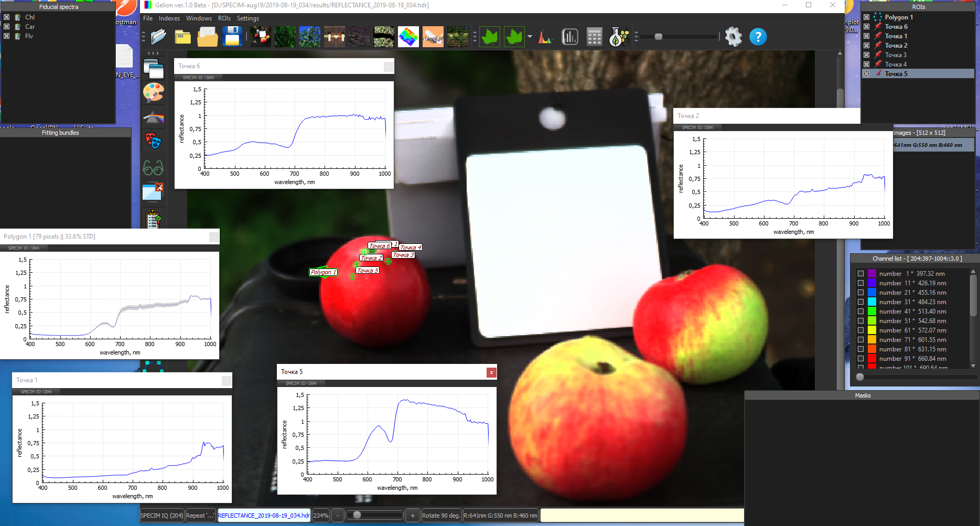Click the Polygon 1 label on the image
The width and height of the screenshot is (980, 526).
coord(323,272)
